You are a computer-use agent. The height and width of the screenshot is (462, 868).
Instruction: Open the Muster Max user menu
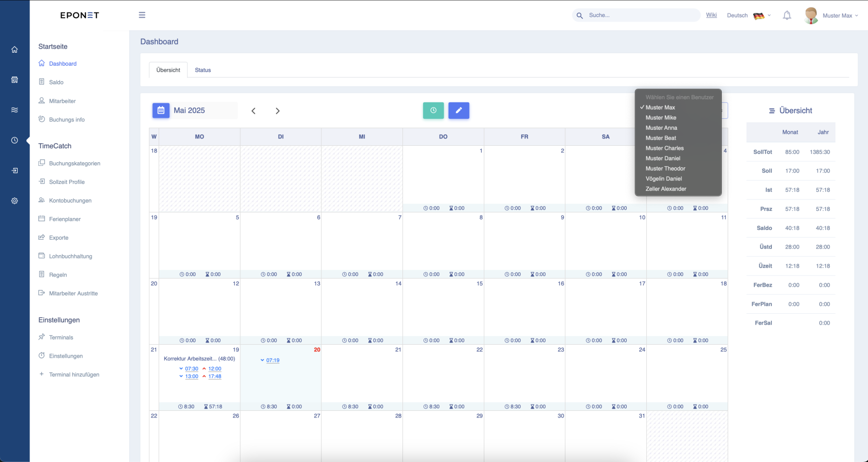[840, 16]
